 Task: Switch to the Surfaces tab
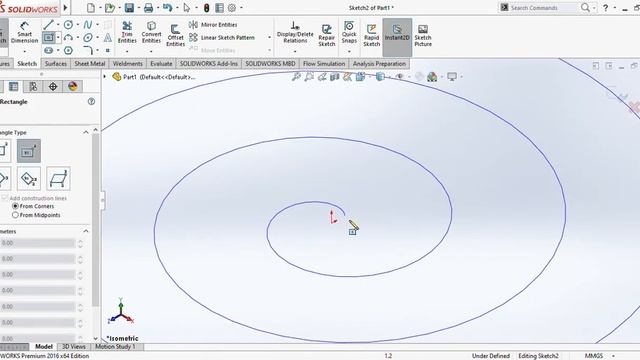point(56,64)
